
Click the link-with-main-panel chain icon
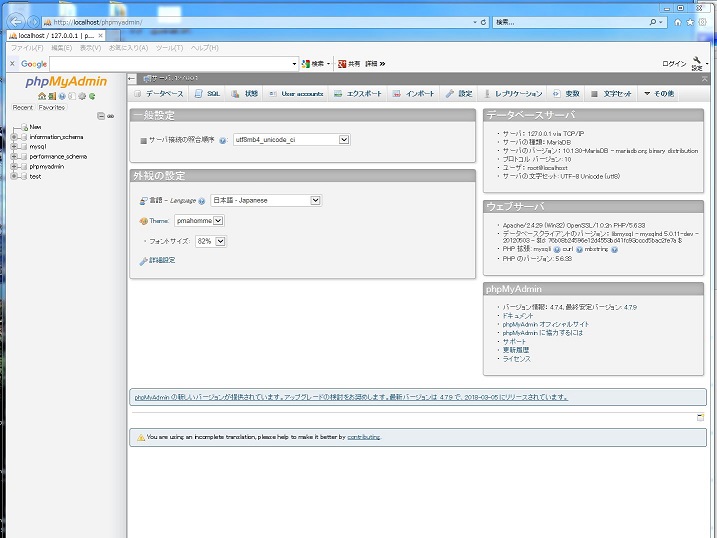tap(111, 116)
